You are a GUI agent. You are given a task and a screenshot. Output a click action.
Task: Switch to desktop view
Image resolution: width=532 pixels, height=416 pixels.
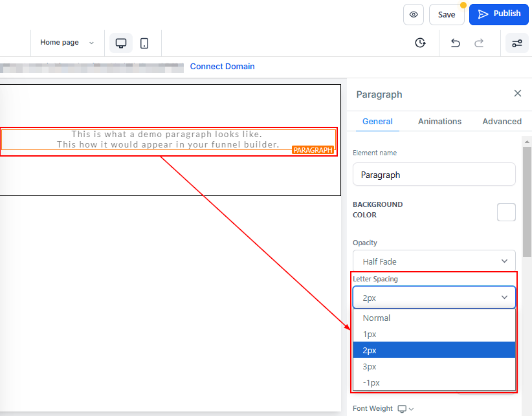point(121,43)
